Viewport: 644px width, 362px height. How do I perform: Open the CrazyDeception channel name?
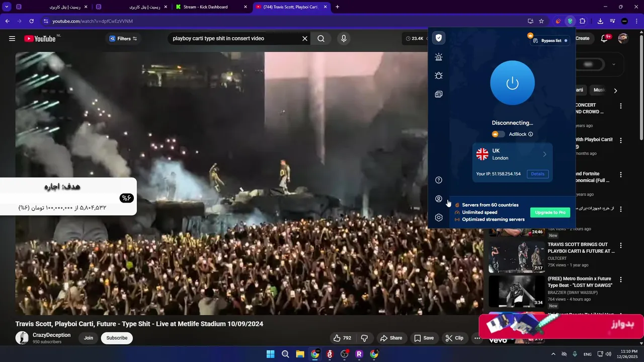point(51,335)
